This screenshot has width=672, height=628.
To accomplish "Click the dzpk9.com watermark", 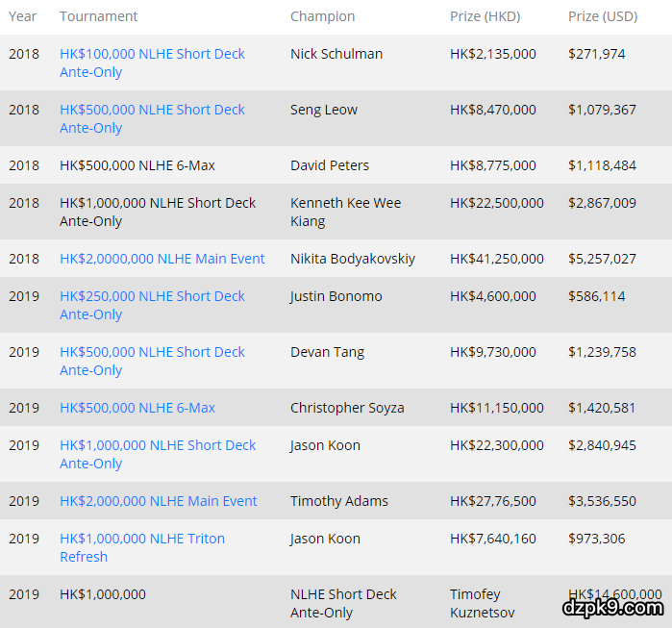I will coord(612,607).
